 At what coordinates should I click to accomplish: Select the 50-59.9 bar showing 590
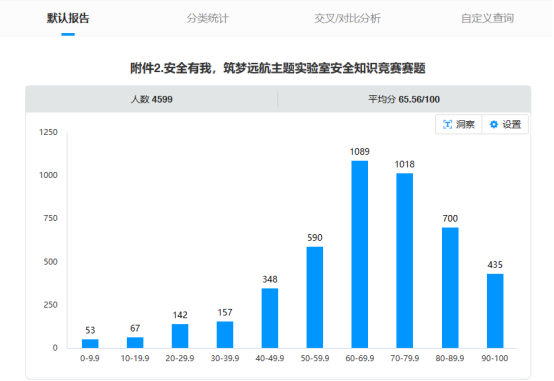tap(314, 298)
